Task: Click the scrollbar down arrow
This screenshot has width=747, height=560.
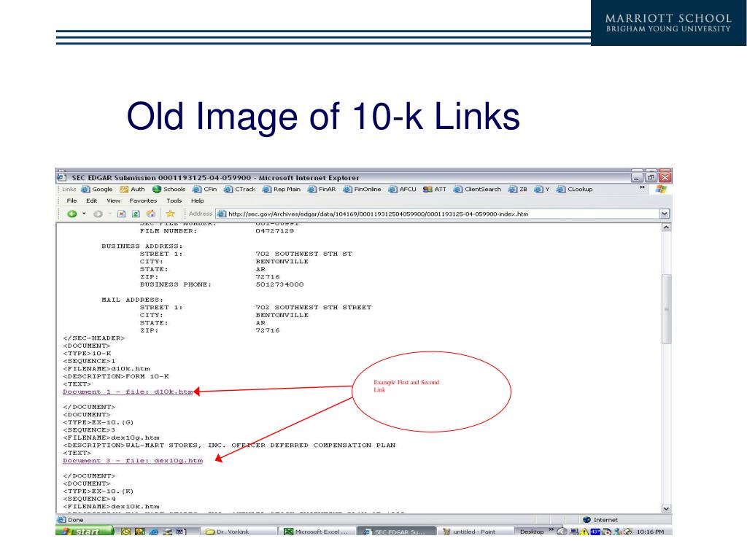Action: pyautogui.click(x=667, y=508)
